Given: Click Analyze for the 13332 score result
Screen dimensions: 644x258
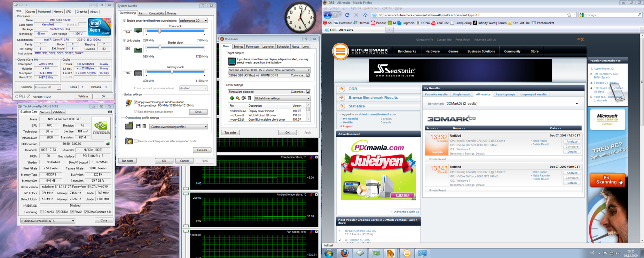Looking at the screenshot, I should (x=572, y=142).
